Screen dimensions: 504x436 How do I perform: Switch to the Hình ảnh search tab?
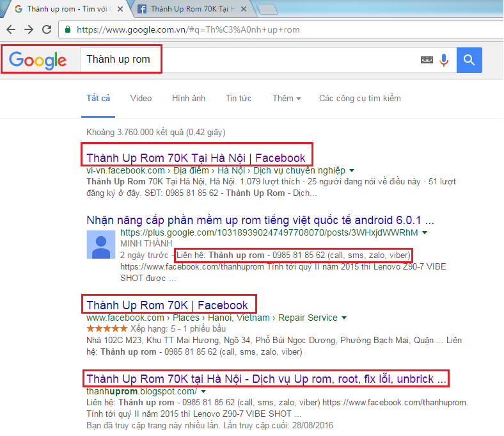pos(188,98)
